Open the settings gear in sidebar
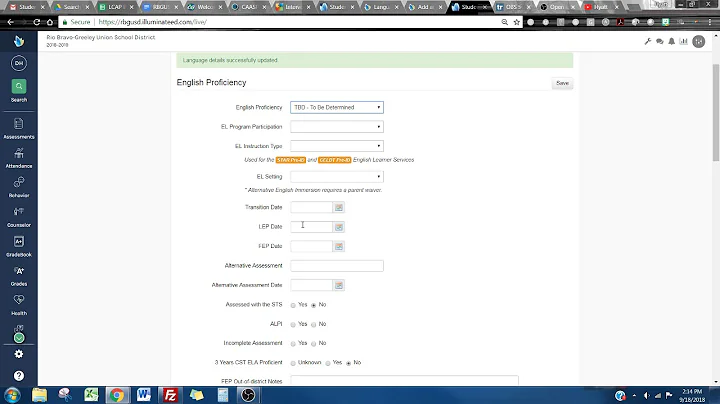Image resolution: width=720 pixels, height=404 pixels. pos(19,354)
